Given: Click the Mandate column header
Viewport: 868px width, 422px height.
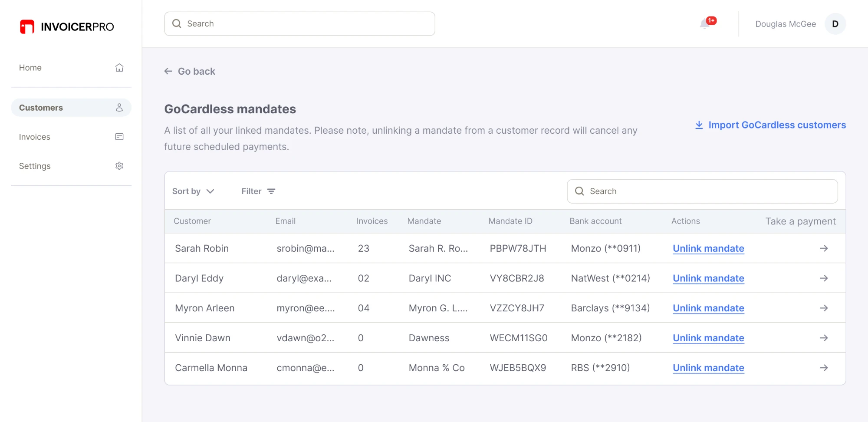Looking at the screenshot, I should pos(424,221).
